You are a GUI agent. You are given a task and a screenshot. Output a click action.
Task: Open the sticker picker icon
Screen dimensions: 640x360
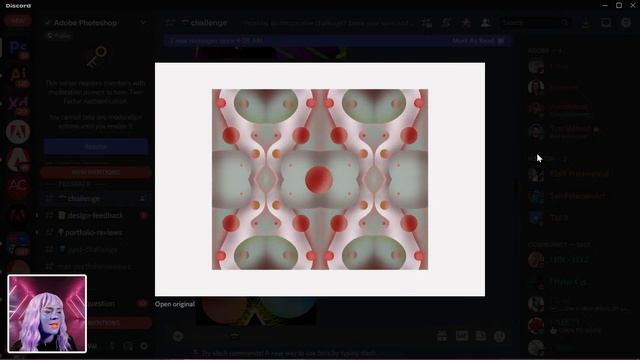(x=481, y=336)
